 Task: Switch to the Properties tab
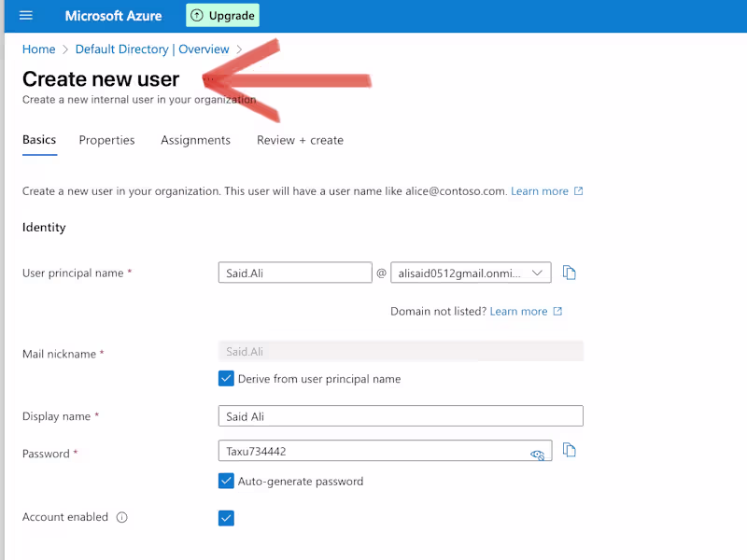(106, 140)
